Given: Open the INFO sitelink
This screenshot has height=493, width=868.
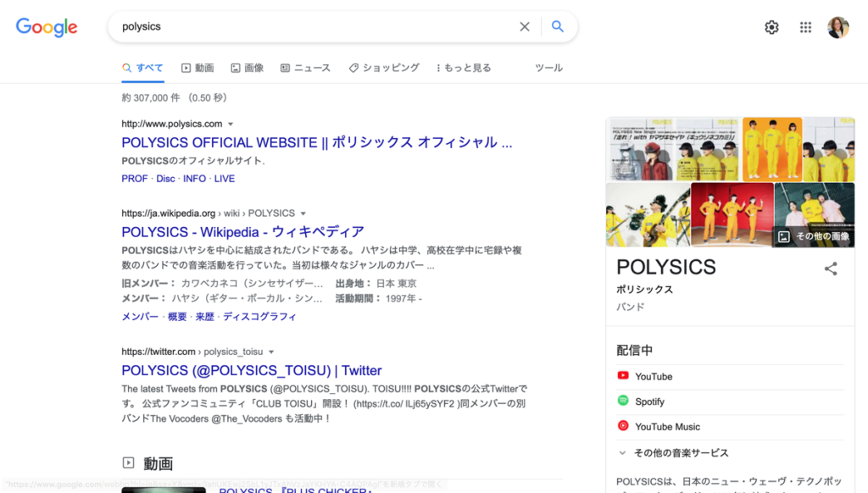Looking at the screenshot, I should coord(194,179).
